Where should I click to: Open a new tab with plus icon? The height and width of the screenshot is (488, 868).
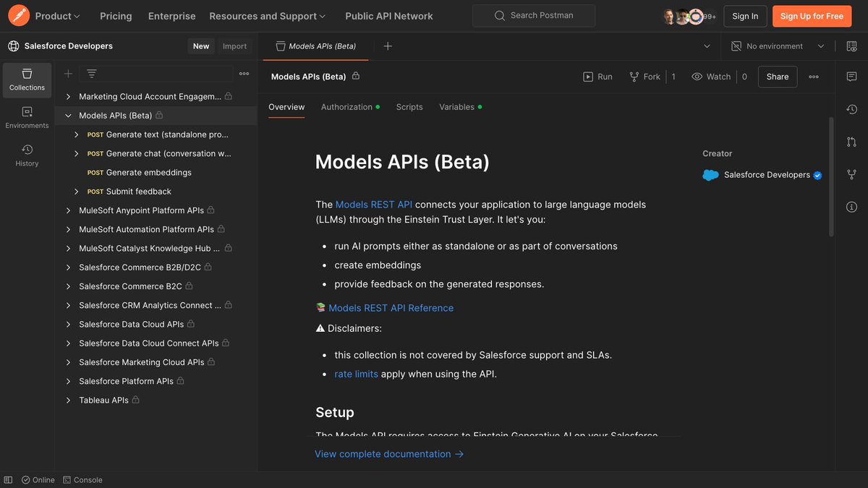388,46
